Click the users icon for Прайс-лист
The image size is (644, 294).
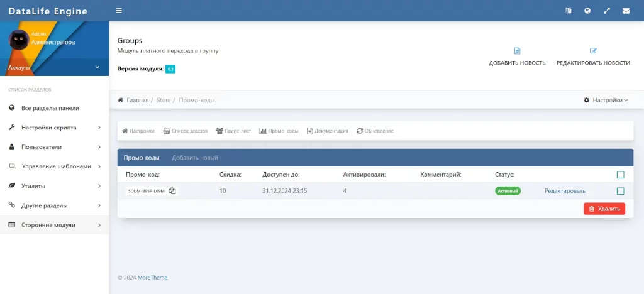(x=219, y=131)
